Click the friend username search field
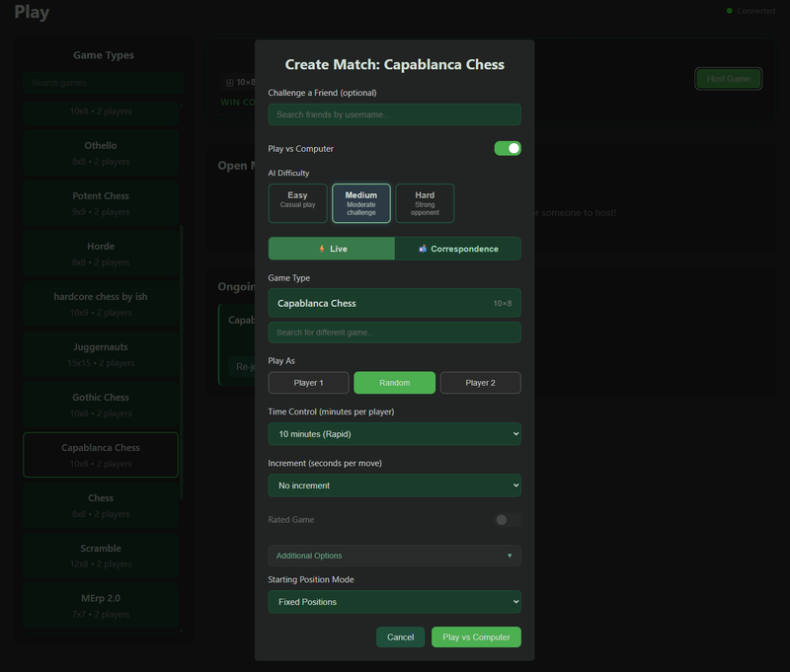This screenshot has width=790, height=672. 394,114
